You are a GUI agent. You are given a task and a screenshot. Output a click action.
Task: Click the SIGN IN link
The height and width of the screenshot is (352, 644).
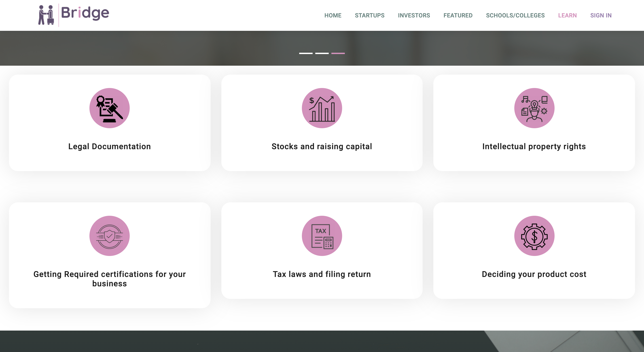(601, 15)
